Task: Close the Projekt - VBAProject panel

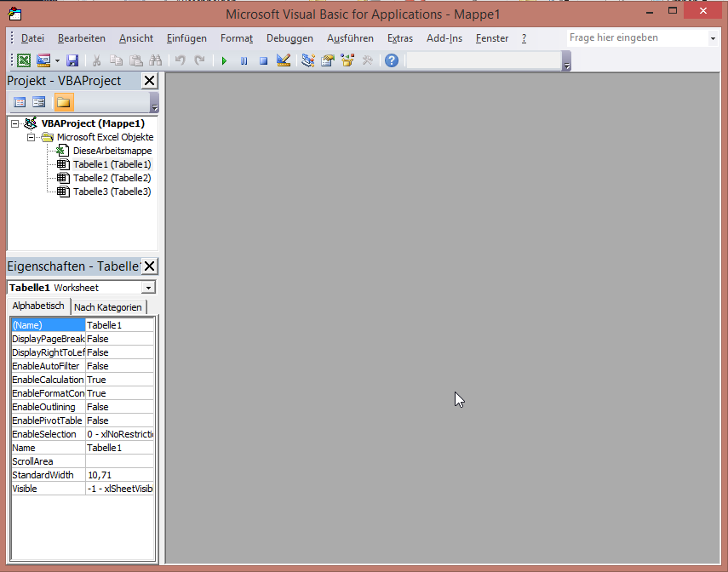Action: click(149, 81)
